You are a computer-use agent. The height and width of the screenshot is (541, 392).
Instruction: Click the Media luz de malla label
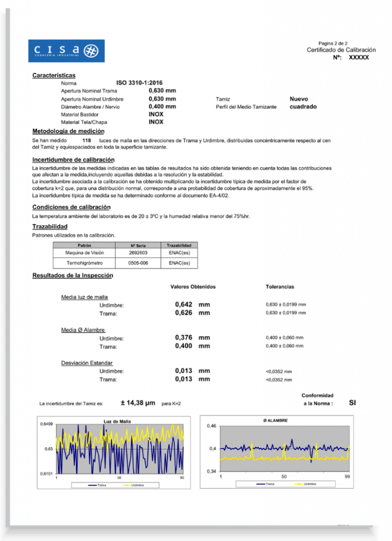[x=85, y=297]
